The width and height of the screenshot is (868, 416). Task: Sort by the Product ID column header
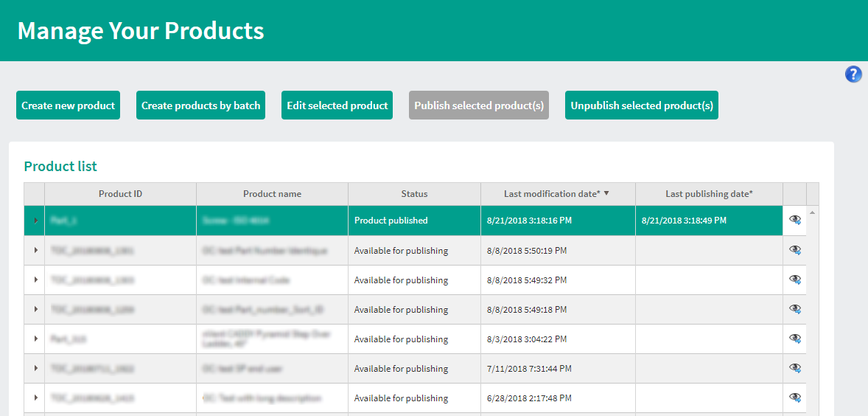(x=120, y=194)
